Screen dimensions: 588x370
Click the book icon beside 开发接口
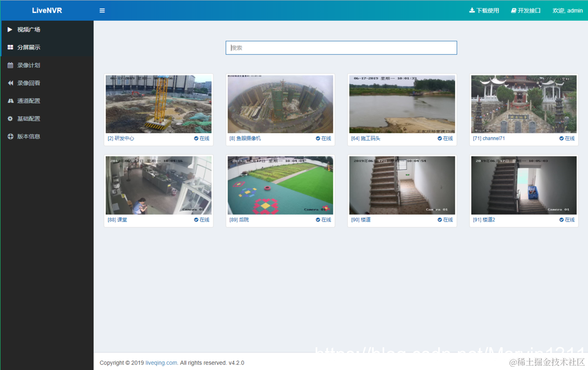click(x=514, y=10)
